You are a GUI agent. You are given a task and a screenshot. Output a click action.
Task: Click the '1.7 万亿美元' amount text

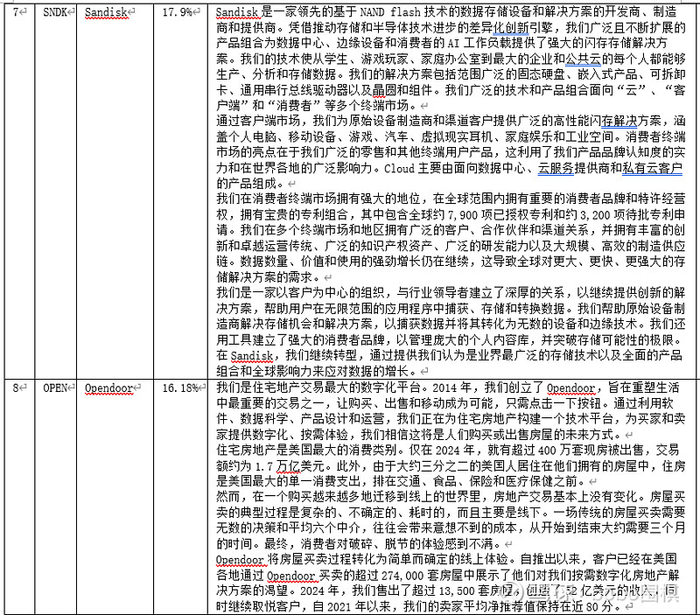click(290, 466)
